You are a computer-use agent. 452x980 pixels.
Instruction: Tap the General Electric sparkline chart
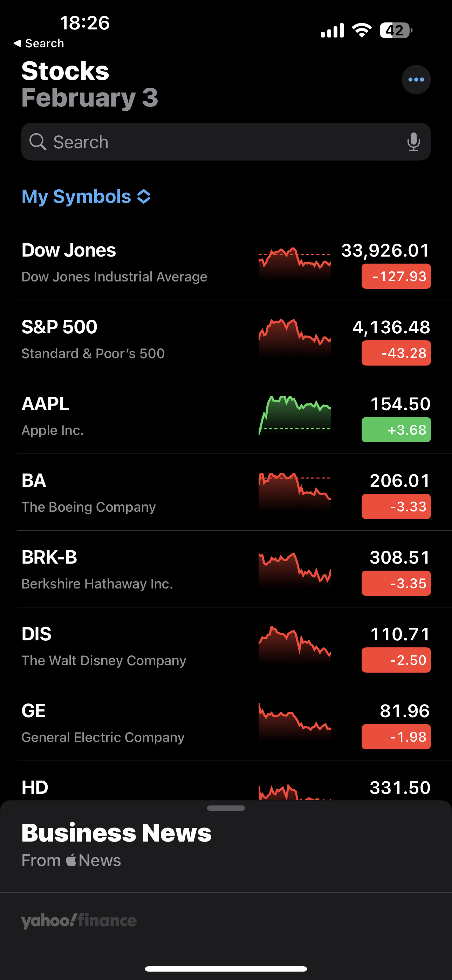(x=294, y=721)
